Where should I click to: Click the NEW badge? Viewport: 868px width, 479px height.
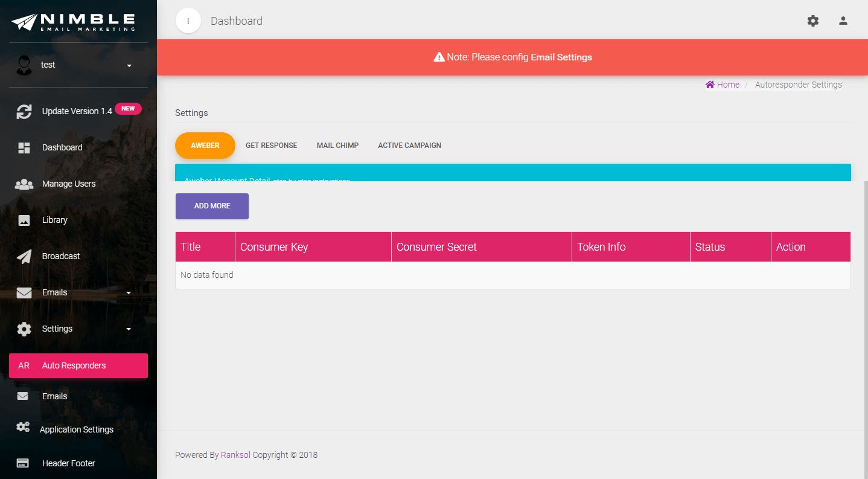128,109
